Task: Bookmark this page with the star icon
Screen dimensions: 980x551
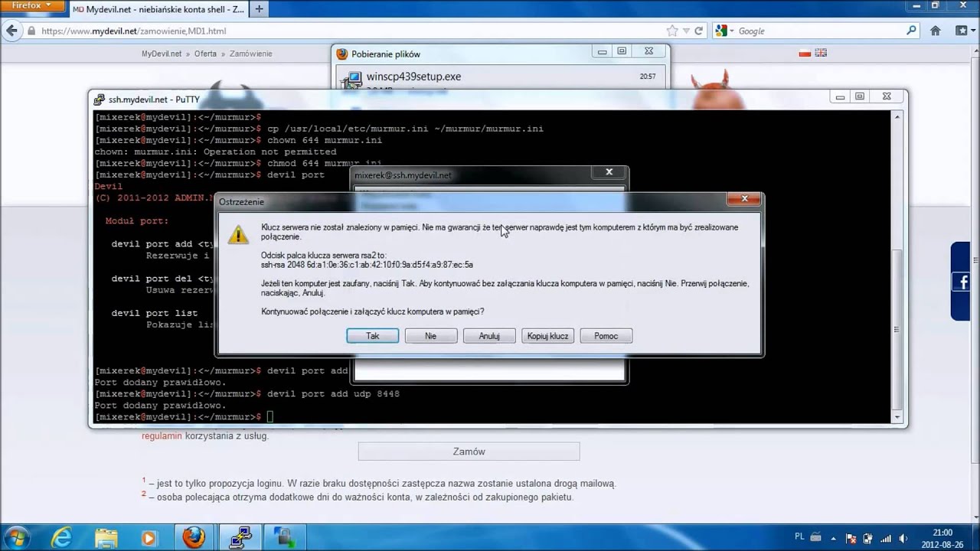Action: [x=672, y=31]
